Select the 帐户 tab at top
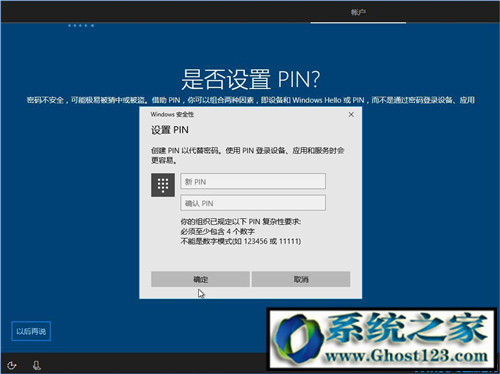 tap(358, 12)
